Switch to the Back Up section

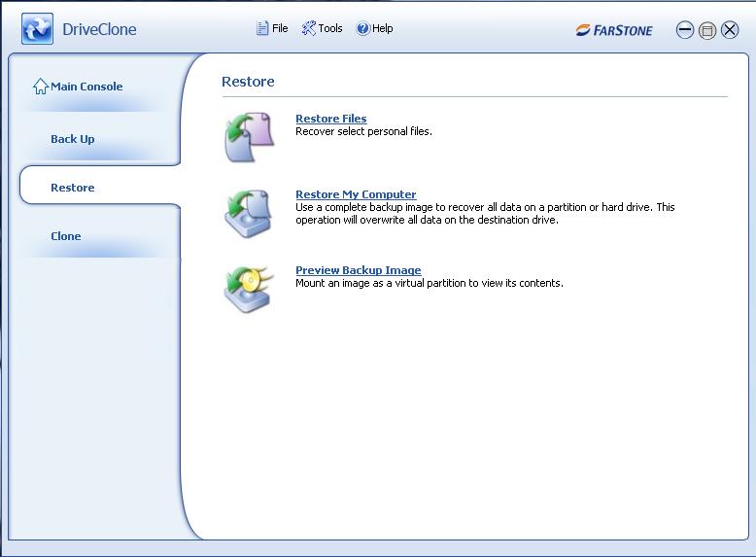click(x=73, y=139)
